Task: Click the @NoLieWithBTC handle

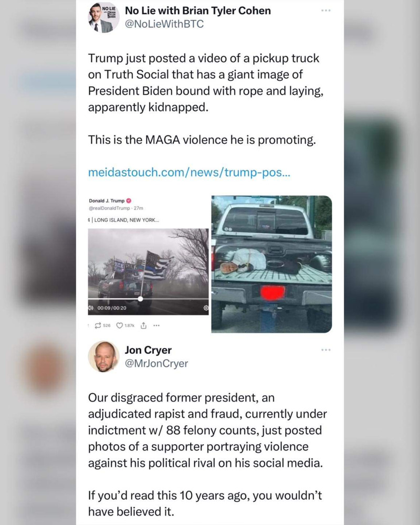Action: [164, 24]
